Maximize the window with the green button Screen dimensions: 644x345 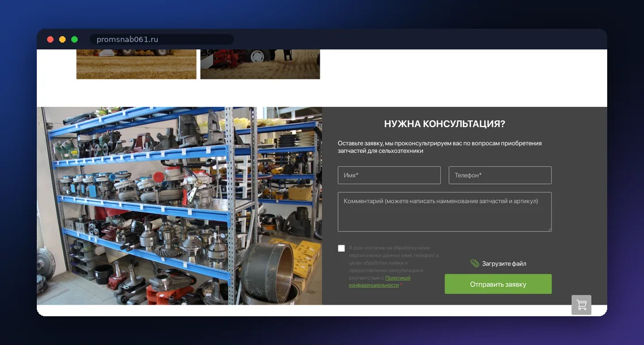74,40
